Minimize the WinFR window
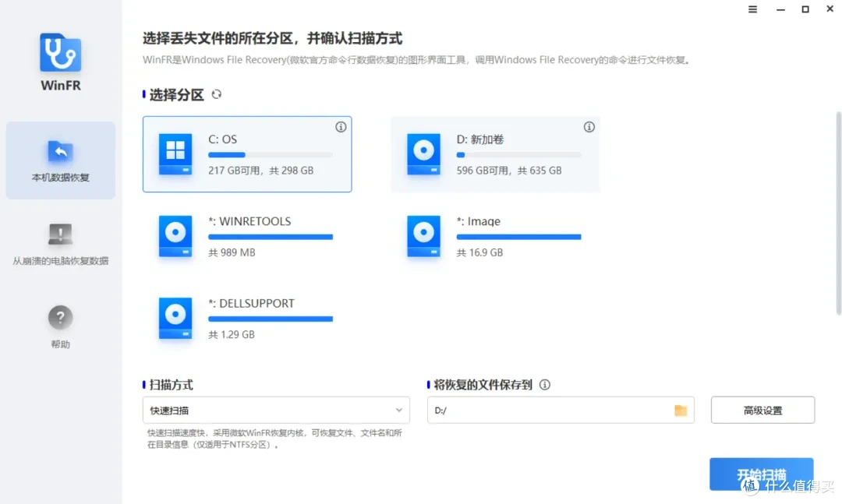This screenshot has width=842, height=504. 780,9
